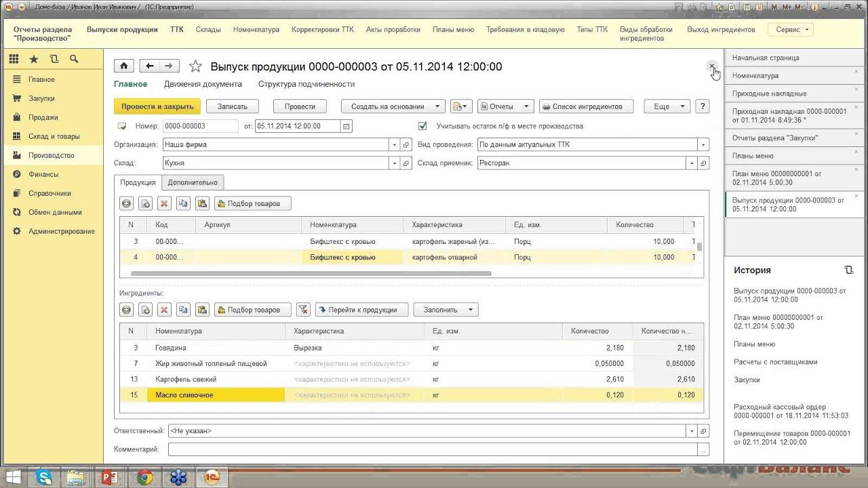This screenshot has height=488, width=868.
Task: Click red delete icon in Ингредиенты toolbar
Action: coord(164,310)
